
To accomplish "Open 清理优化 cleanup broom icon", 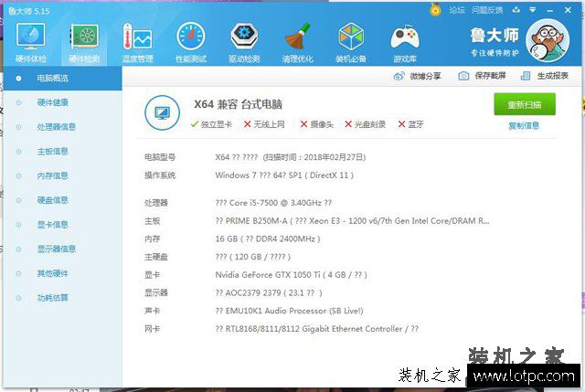I will pyautogui.click(x=297, y=43).
